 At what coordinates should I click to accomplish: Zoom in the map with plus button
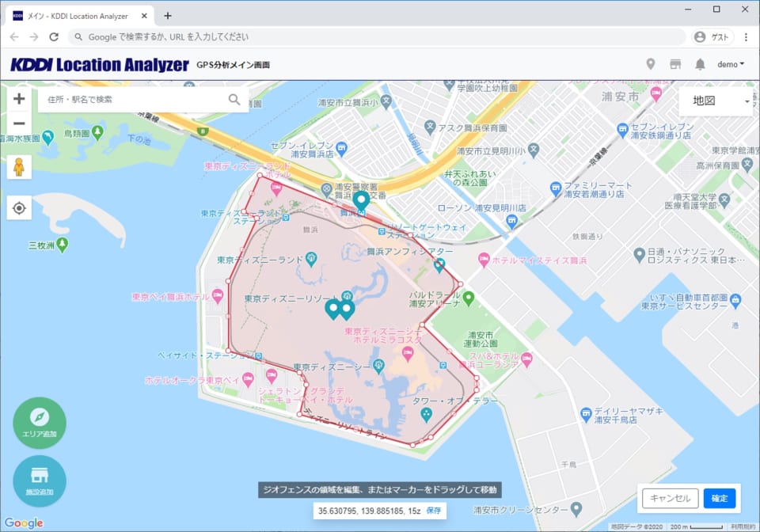tap(19, 99)
